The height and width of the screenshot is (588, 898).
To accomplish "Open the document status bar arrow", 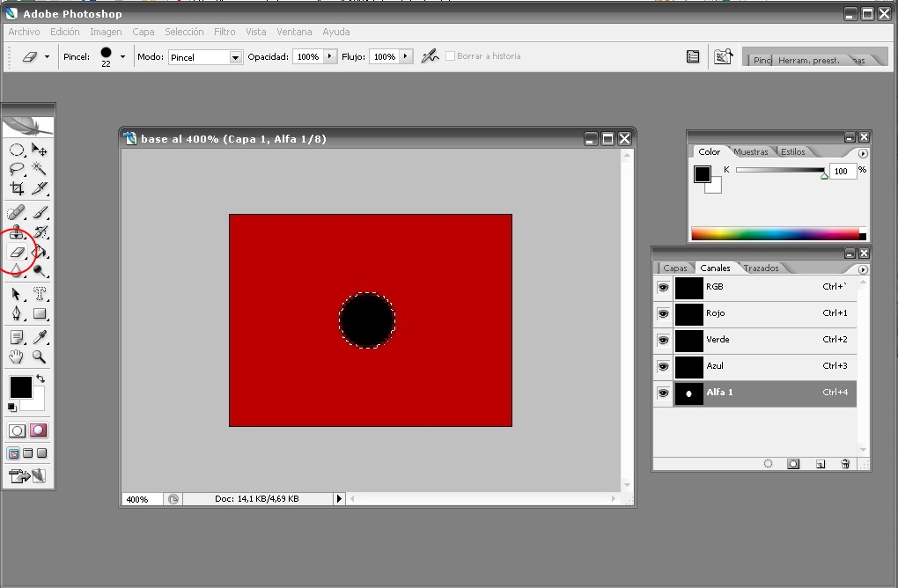I will tap(339, 499).
